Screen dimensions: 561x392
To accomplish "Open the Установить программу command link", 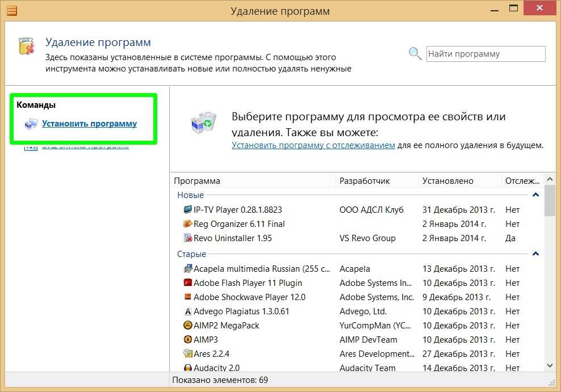I will 89,124.
